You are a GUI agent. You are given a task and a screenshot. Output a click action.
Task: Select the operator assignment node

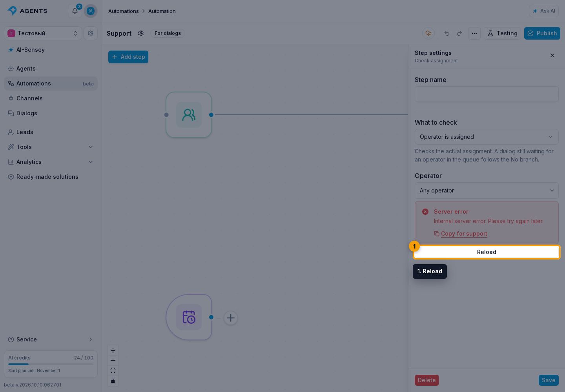tap(189, 115)
